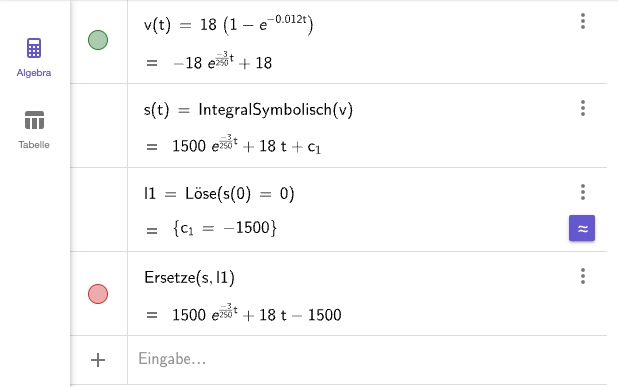The height and width of the screenshot is (387, 618).
Task: Select the Ersetze(s, l1) input text
Action: [190, 278]
